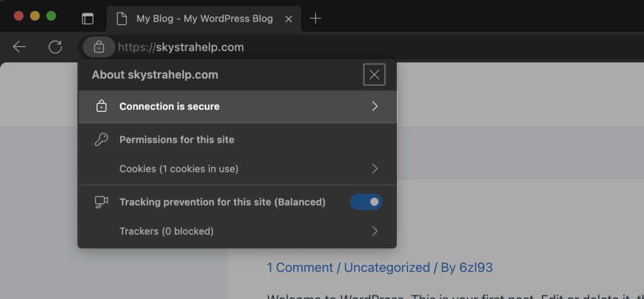Open the 1 Comment link

[x=301, y=268]
